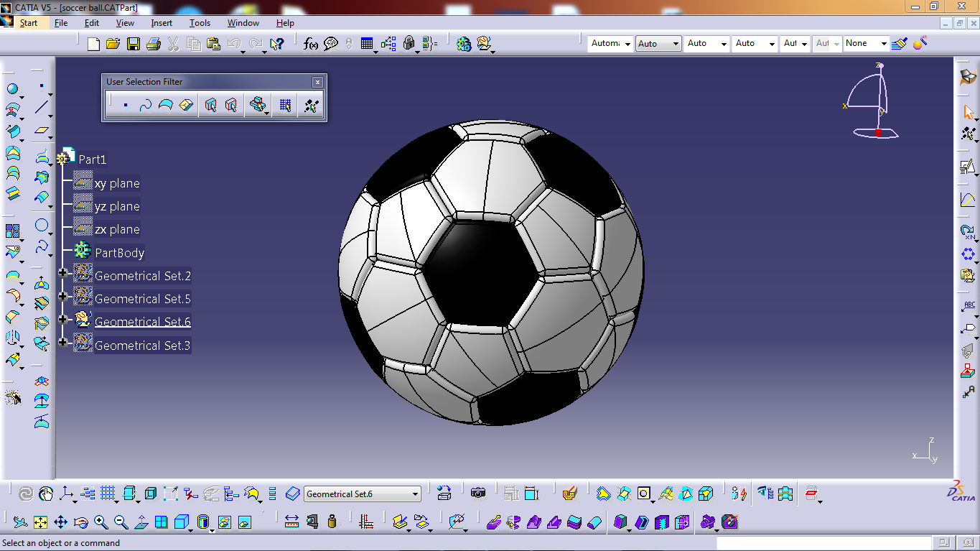The height and width of the screenshot is (551, 980).
Task: Expand Geometrical Set.3 tree node
Action: [62, 342]
